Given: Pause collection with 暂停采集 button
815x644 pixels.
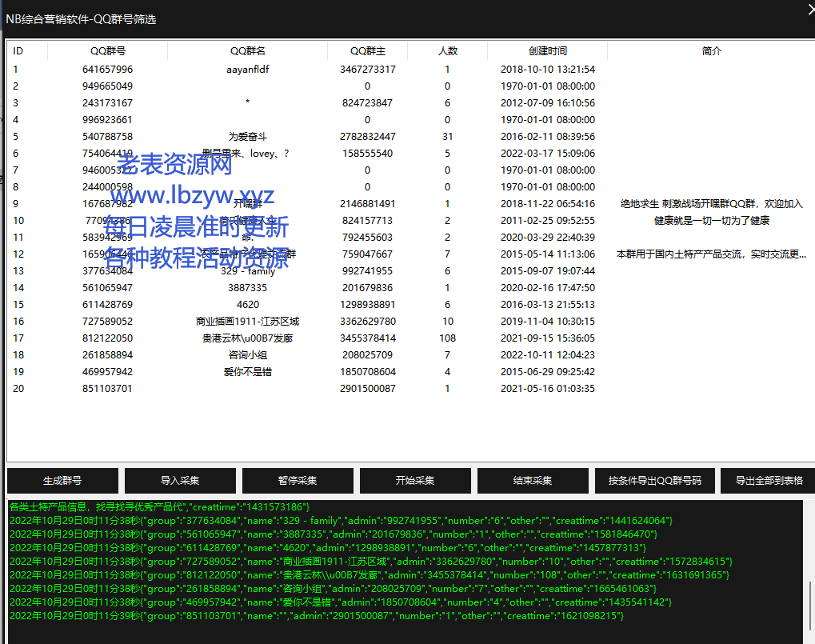Looking at the screenshot, I should pos(297,481).
